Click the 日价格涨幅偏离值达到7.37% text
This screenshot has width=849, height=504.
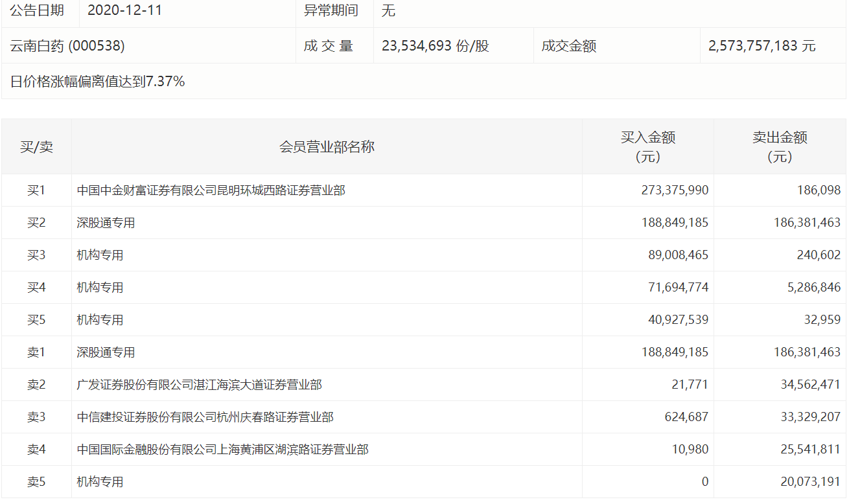[x=98, y=81]
